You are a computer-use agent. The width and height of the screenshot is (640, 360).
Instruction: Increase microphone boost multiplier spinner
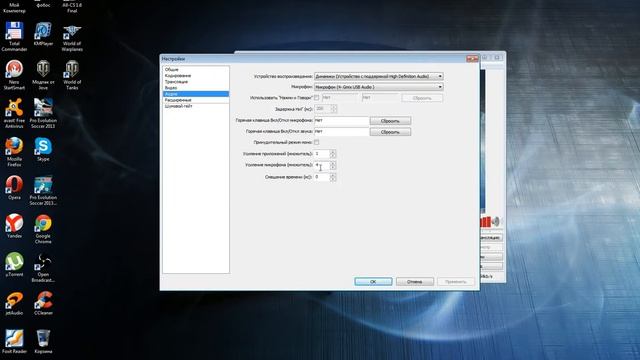[333, 163]
